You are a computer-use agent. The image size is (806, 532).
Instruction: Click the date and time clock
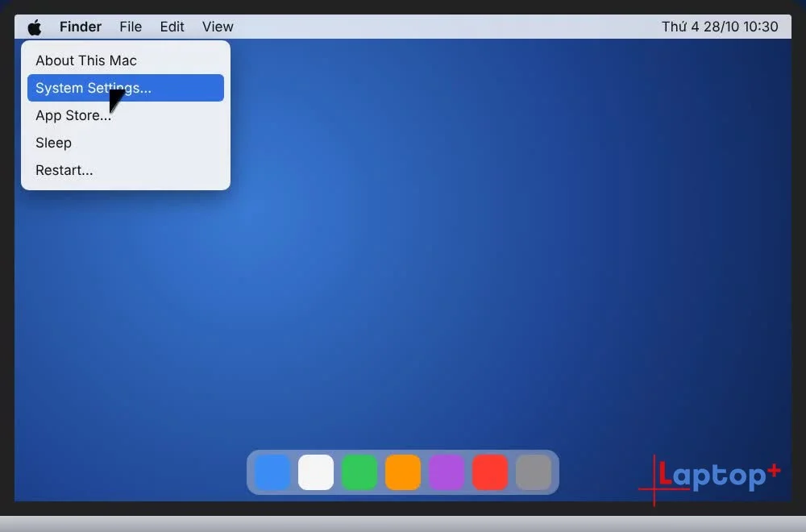tap(720, 27)
